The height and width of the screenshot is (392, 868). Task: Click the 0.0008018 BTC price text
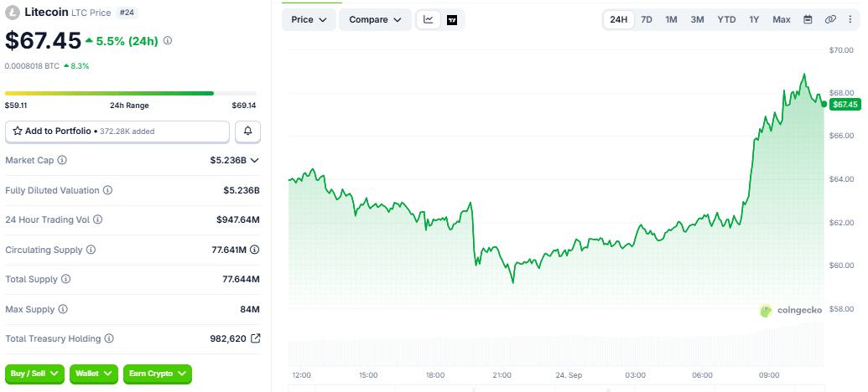(32, 66)
